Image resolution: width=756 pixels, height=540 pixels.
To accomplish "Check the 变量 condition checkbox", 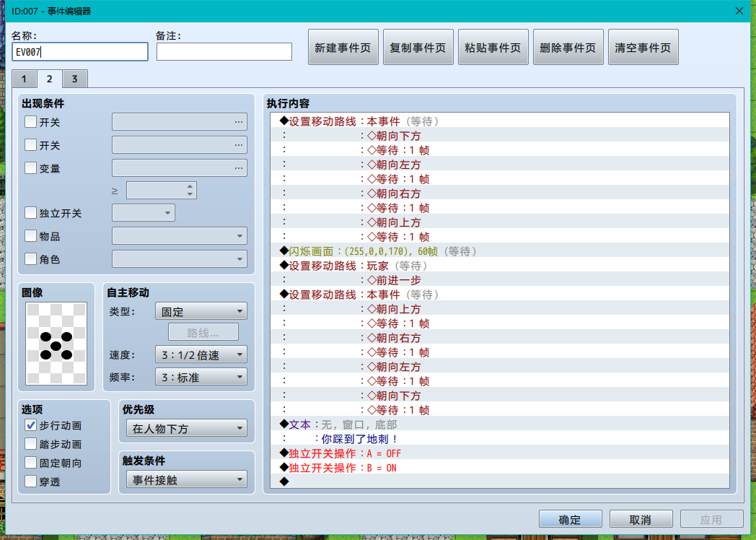I will [x=30, y=168].
